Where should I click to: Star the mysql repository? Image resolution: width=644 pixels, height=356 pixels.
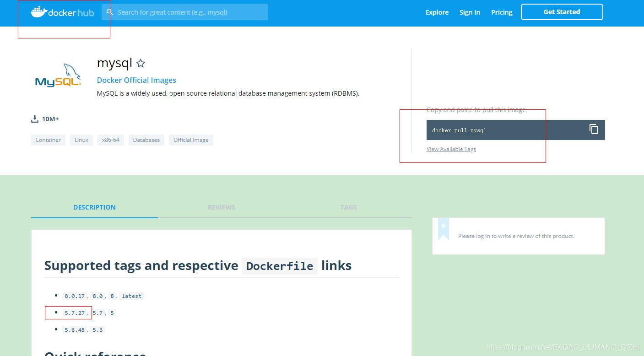point(141,63)
